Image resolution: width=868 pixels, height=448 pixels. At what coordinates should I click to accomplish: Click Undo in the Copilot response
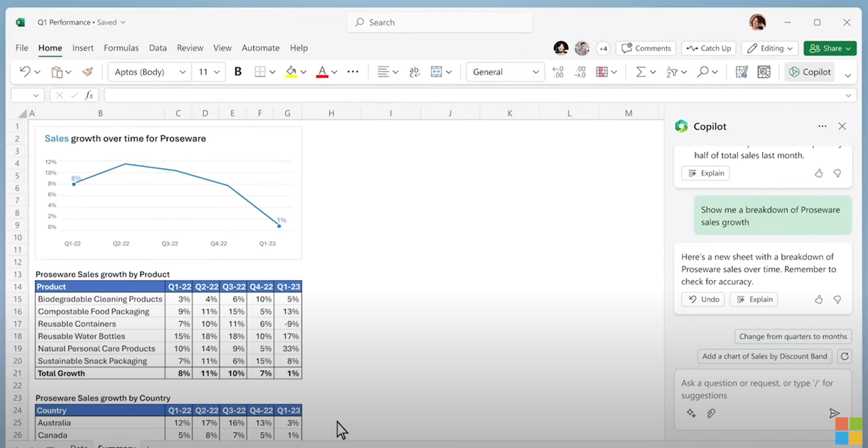pos(703,299)
